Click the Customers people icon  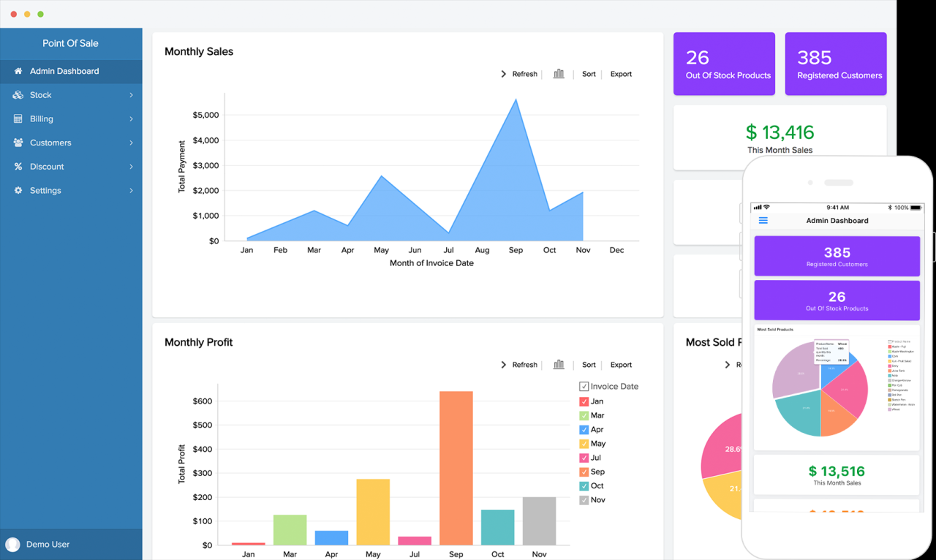[18, 143]
